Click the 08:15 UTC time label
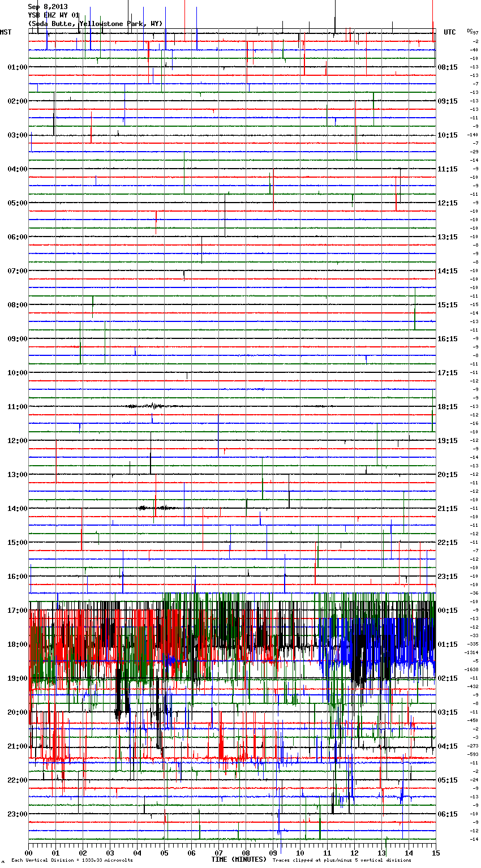Viewport: 481px width, 868px height. pos(448,67)
